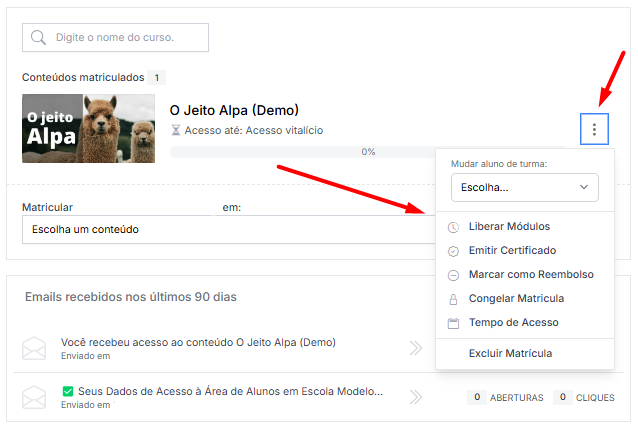Open email Seus Dados de Acesso à Área de Alunos
The image size is (638, 431).
tap(230, 391)
